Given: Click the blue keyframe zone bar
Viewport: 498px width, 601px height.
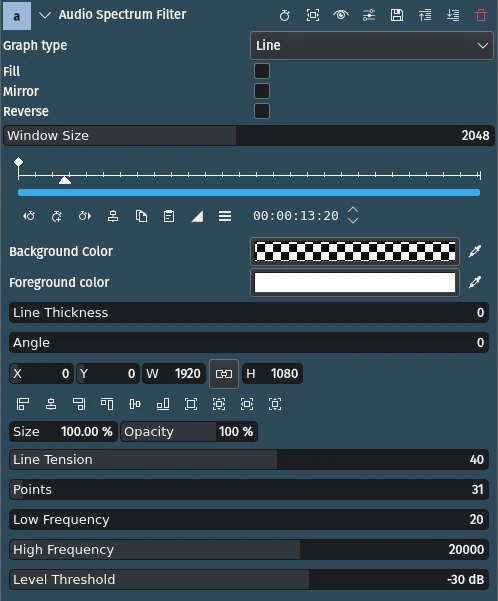Looking at the screenshot, I should (249, 192).
